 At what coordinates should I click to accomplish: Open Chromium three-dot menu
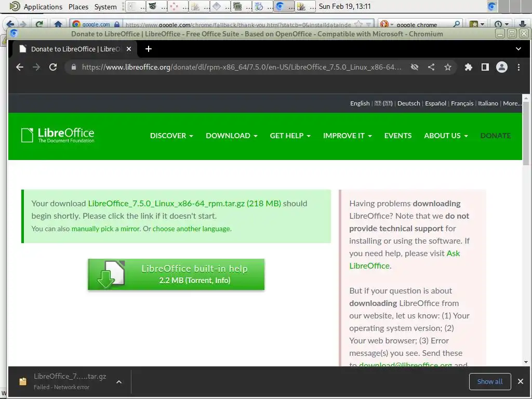click(518, 67)
